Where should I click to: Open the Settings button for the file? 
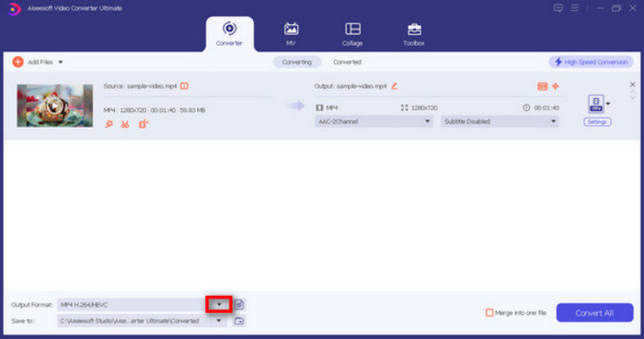pos(597,122)
